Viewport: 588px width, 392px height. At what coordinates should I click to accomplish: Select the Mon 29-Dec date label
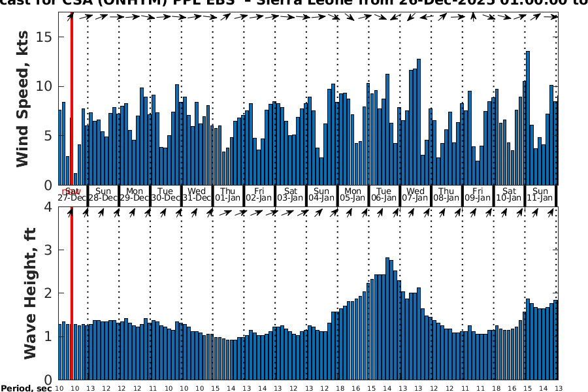coord(135,194)
